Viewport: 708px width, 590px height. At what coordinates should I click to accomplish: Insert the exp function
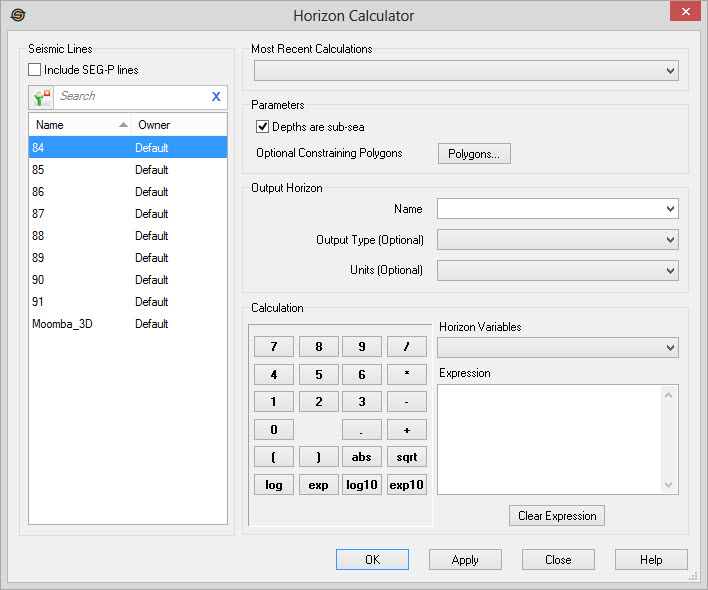pos(319,484)
